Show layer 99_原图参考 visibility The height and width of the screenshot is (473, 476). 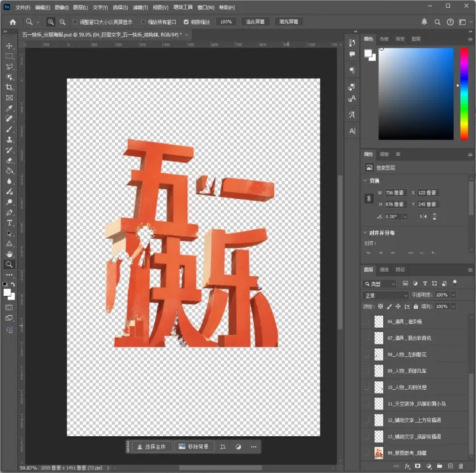click(367, 453)
